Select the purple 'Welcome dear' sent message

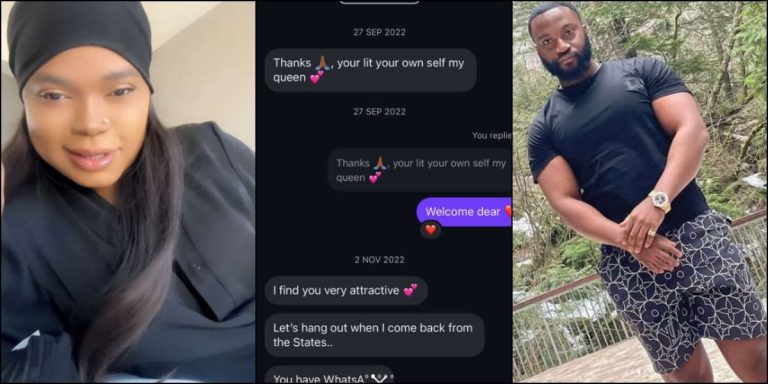[464, 211]
